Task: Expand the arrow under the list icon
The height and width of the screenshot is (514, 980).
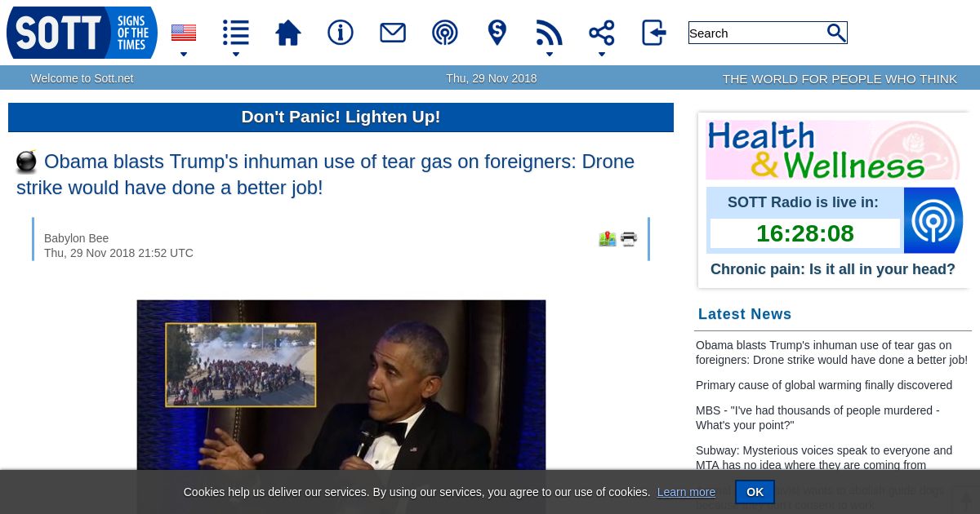Action: tap(236, 55)
